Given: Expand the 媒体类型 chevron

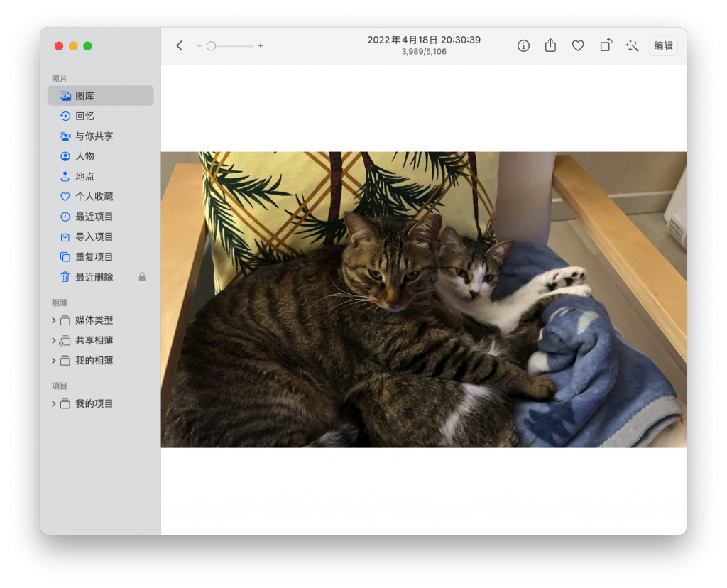Looking at the screenshot, I should 54,320.
